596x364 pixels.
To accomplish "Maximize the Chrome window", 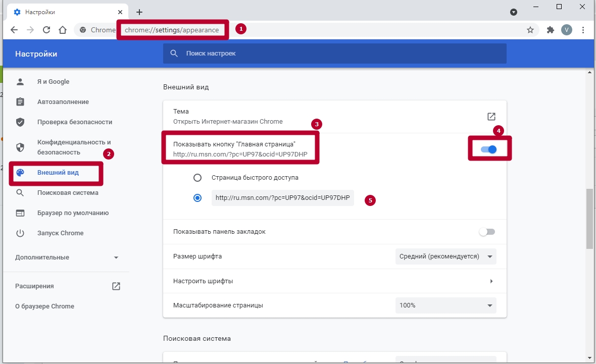I will [x=559, y=7].
